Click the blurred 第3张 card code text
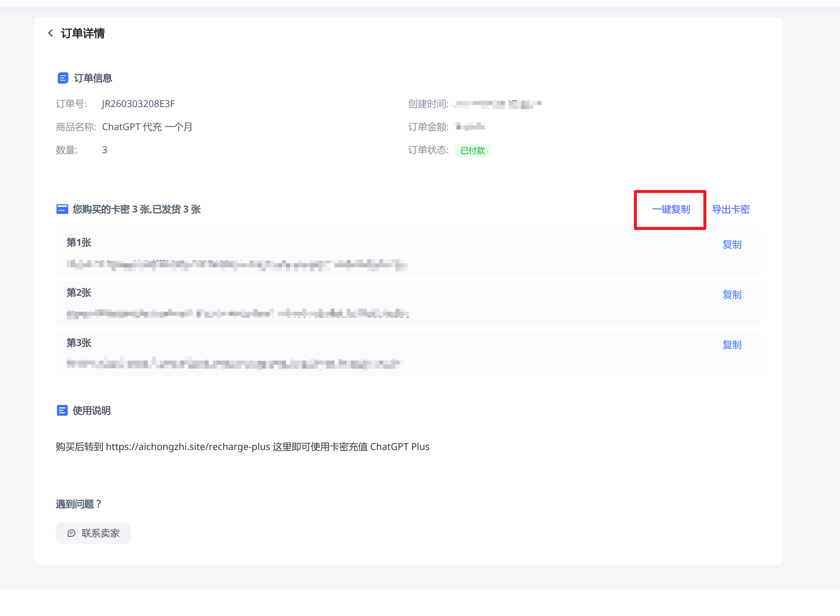Viewport: 840px width, 616px height. coord(235,364)
